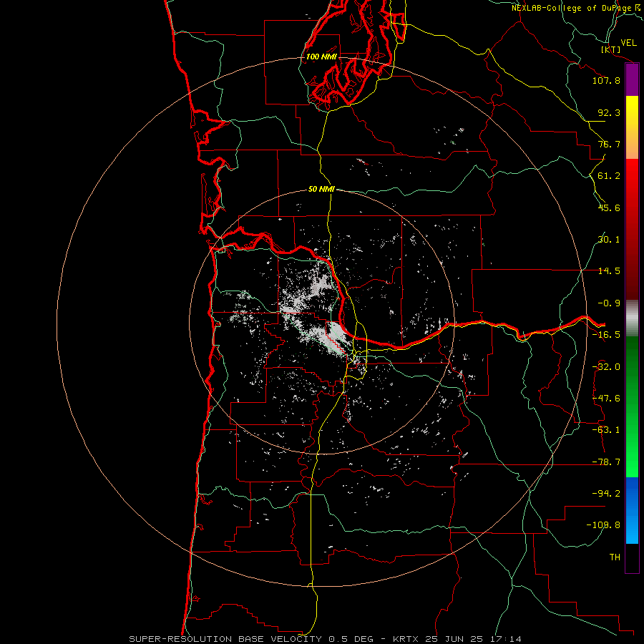Select the 76.7 velocity scale value
644x644 pixels.
(x=609, y=144)
